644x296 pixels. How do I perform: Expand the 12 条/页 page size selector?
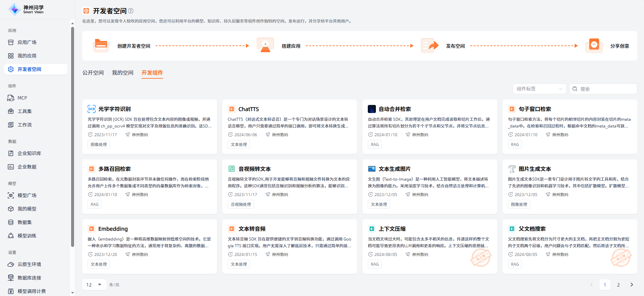point(94,285)
